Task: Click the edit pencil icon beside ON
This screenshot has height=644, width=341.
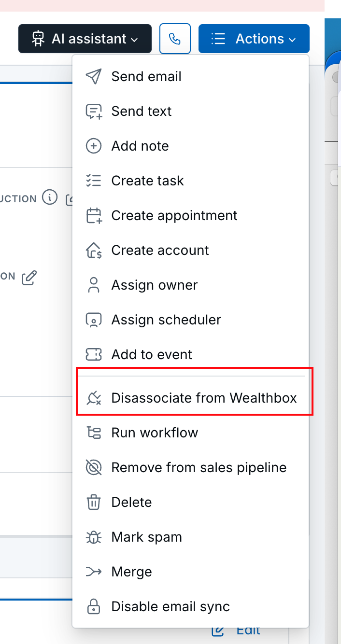Action: (29, 277)
